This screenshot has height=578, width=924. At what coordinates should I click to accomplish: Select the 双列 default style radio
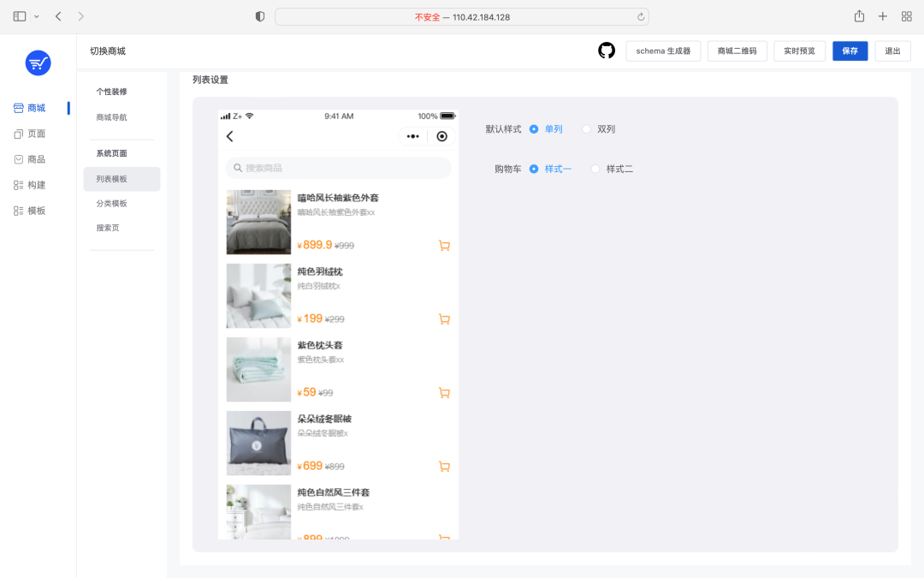point(586,129)
